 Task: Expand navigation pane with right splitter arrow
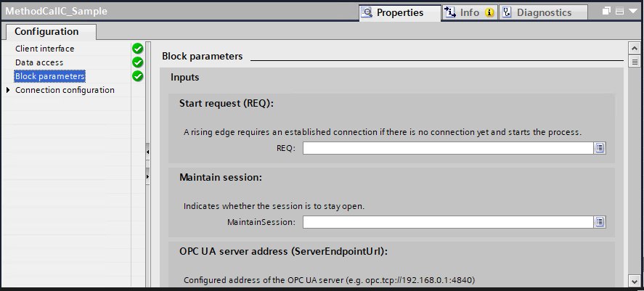point(147,176)
